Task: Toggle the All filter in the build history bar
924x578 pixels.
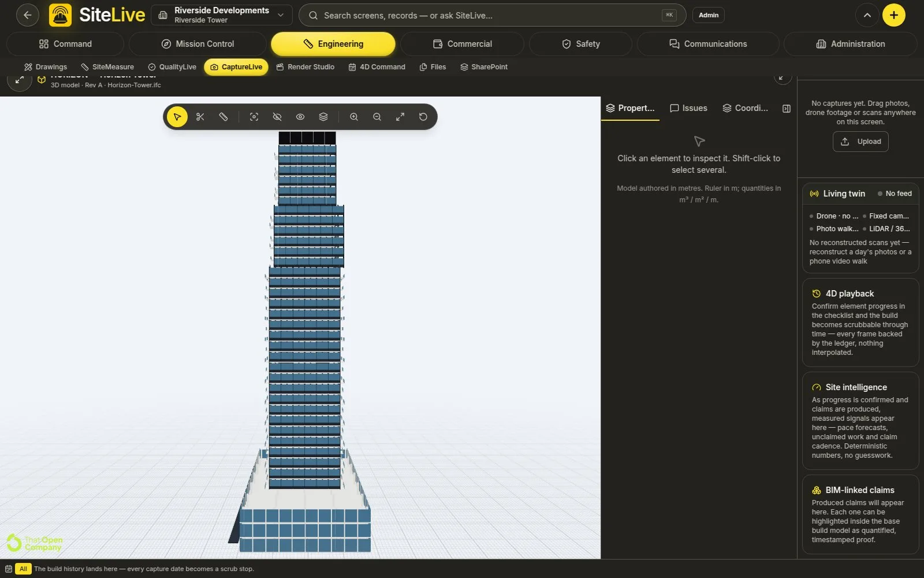Action: [x=23, y=569]
